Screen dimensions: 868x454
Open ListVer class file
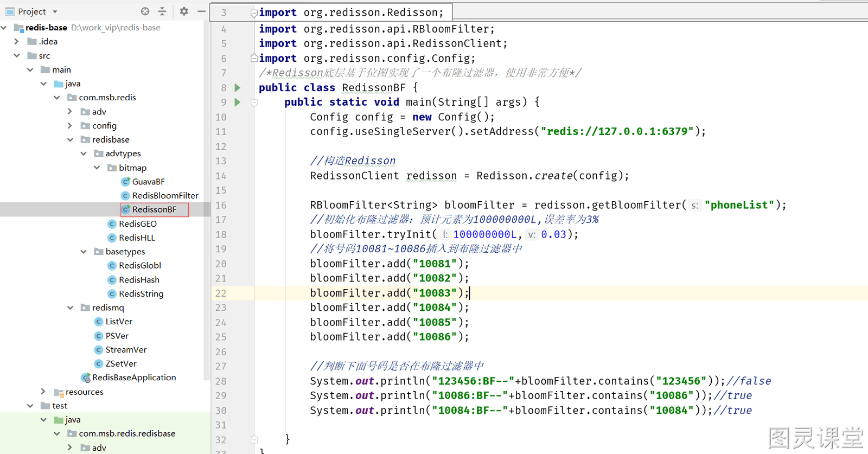[x=118, y=322]
